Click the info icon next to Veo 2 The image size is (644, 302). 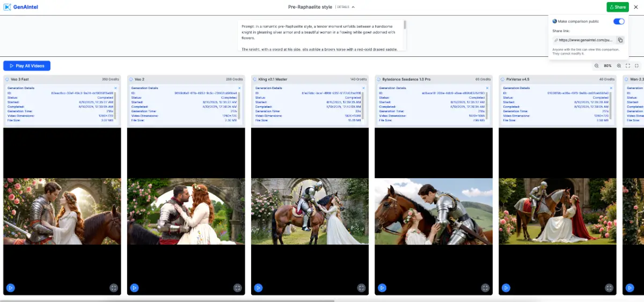pos(130,79)
